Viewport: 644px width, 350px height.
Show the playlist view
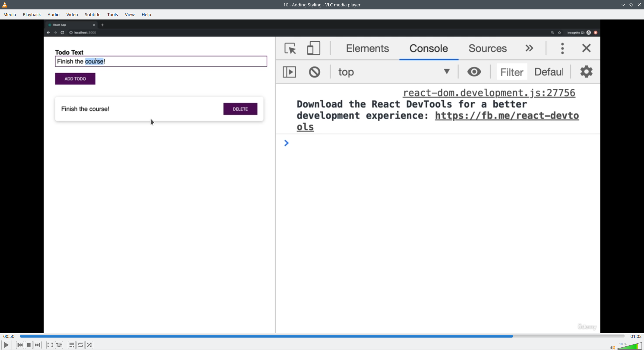pos(71,345)
